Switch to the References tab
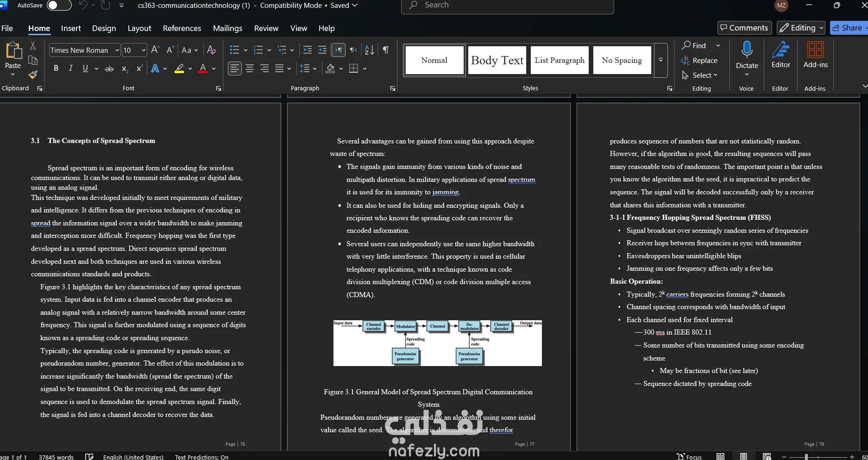The width and height of the screenshot is (868, 460). 182,28
